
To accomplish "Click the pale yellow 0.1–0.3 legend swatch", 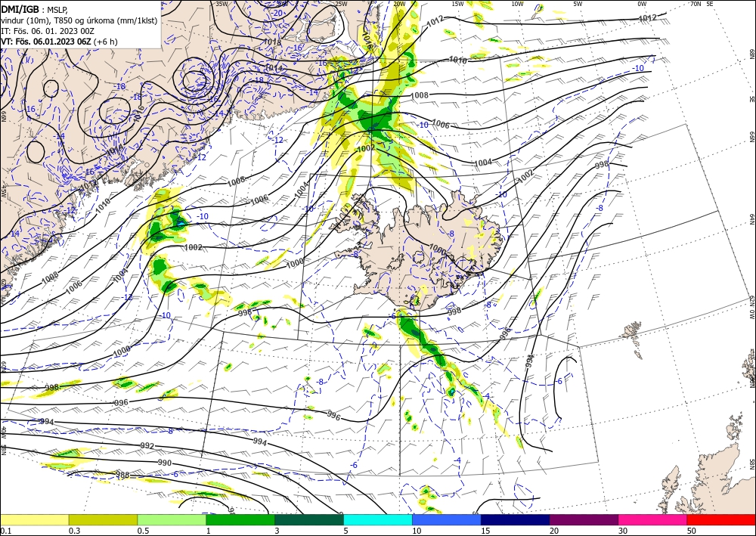I will pyautogui.click(x=34, y=519).
